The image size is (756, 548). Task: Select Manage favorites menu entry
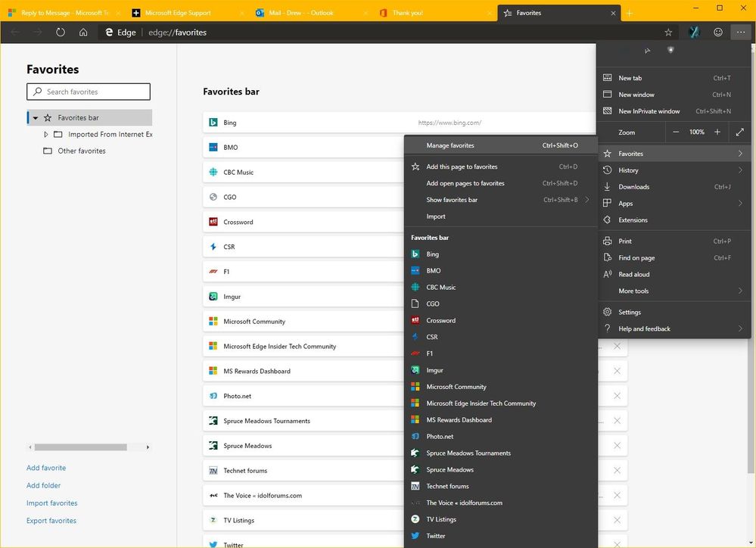tap(501, 145)
